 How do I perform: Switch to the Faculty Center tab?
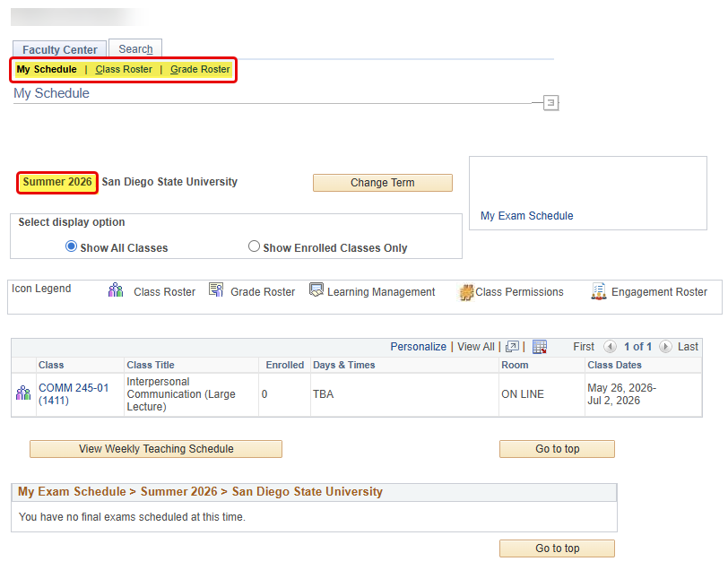click(x=60, y=50)
